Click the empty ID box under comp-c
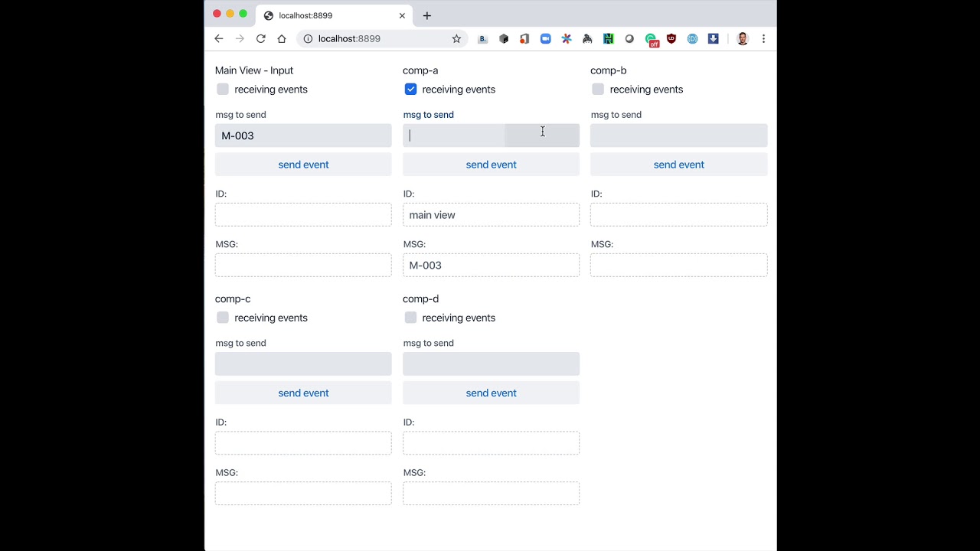 [x=303, y=443]
